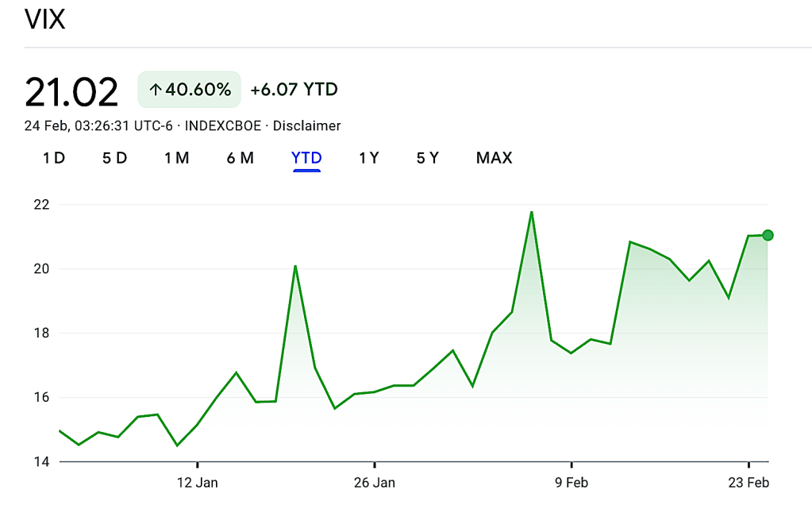The image size is (812, 505).
Task: Show the 1 M price history
Action: click(176, 158)
